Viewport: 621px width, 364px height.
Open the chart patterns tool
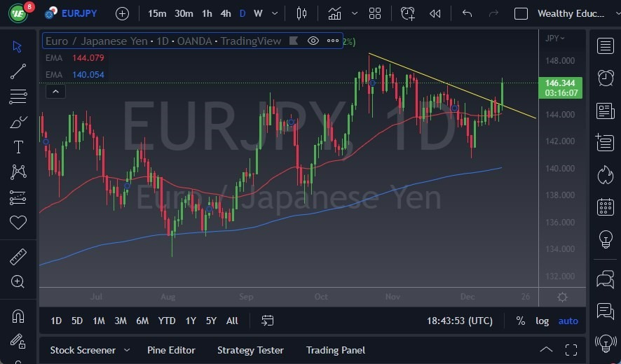point(18,172)
